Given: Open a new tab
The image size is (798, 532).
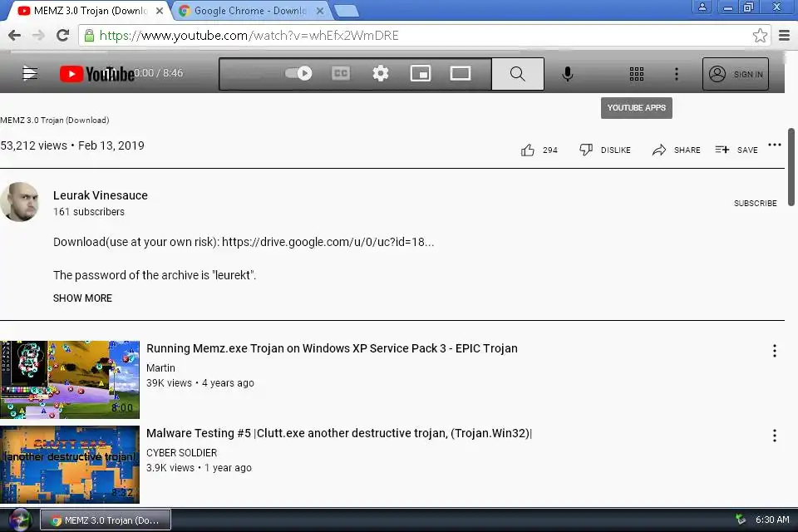Looking at the screenshot, I should coord(347,11).
